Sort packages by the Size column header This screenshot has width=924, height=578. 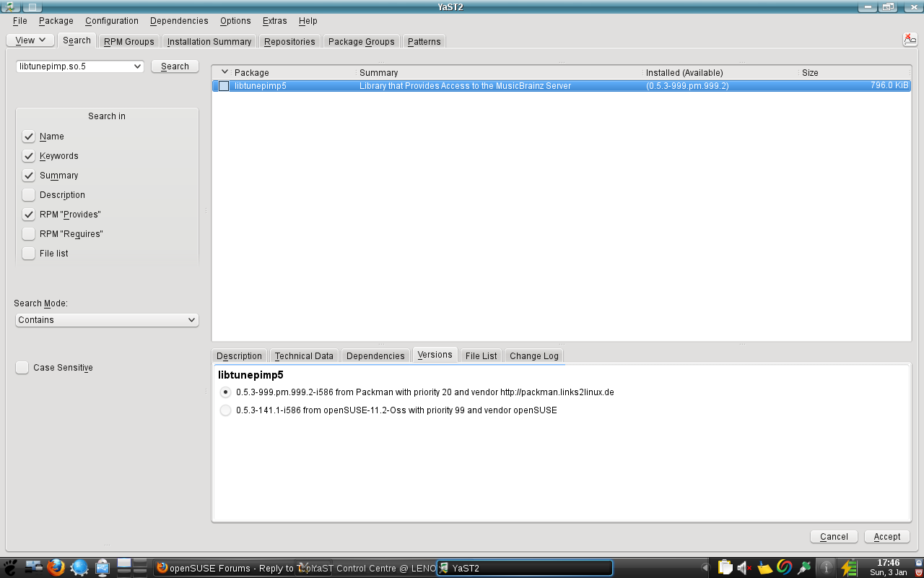(855, 72)
